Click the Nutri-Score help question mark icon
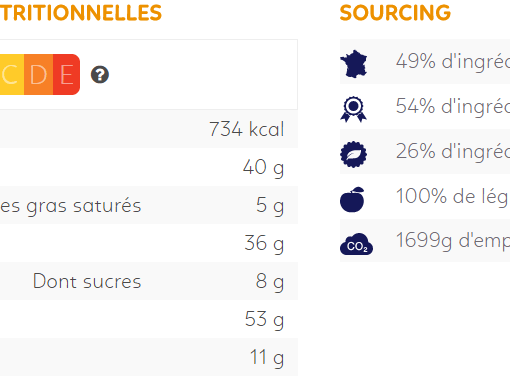 point(100,75)
